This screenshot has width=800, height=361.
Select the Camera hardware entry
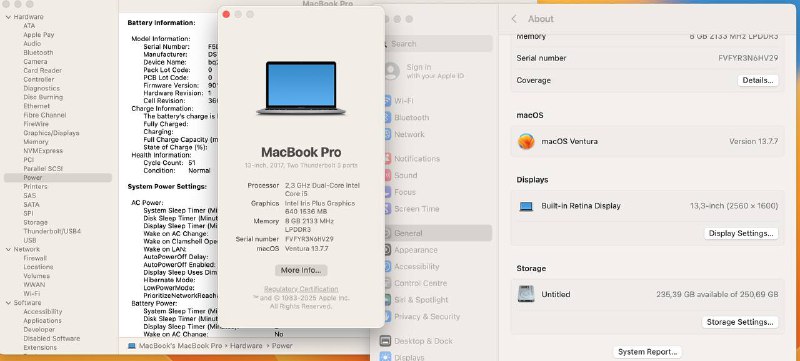[x=35, y=62]
